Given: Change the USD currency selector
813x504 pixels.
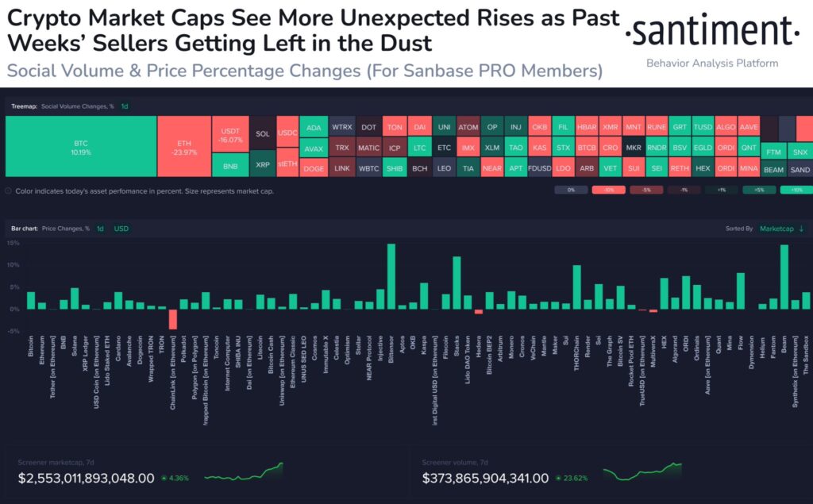Looking at the screenshot, I should pos(121,229).
